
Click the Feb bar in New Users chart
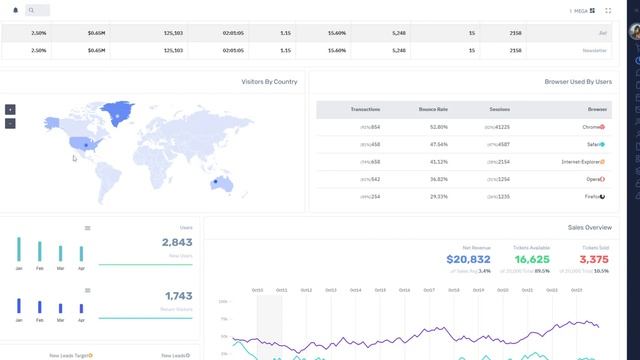pyautogui.click(x=40, y=251)
